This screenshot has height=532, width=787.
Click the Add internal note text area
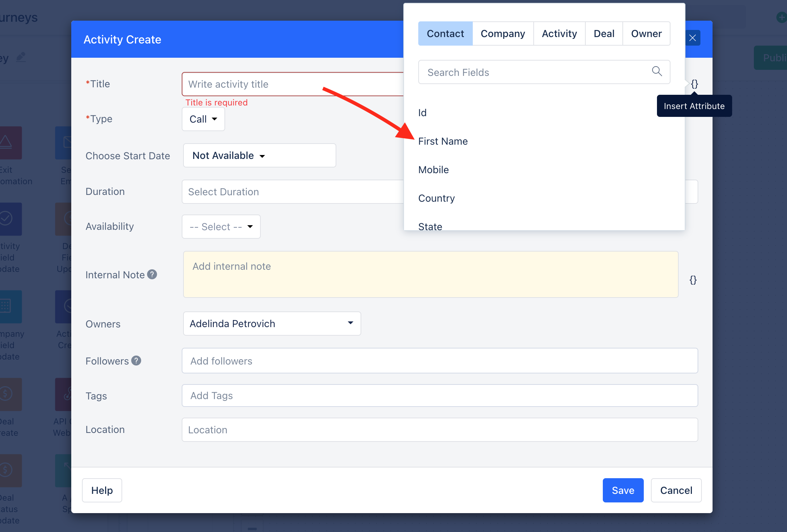tap(431, 274)
